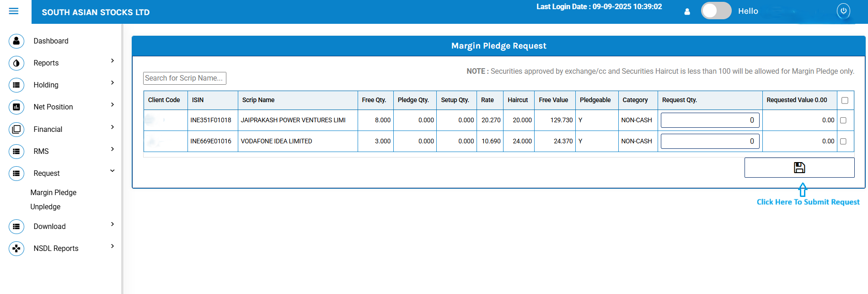Expand the Reports menu chevron

pos(113,61)
